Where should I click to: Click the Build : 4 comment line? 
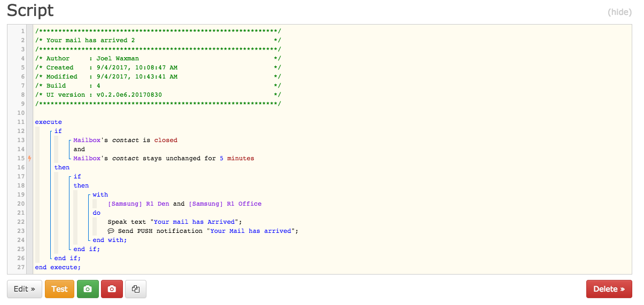tap(158, 85)
